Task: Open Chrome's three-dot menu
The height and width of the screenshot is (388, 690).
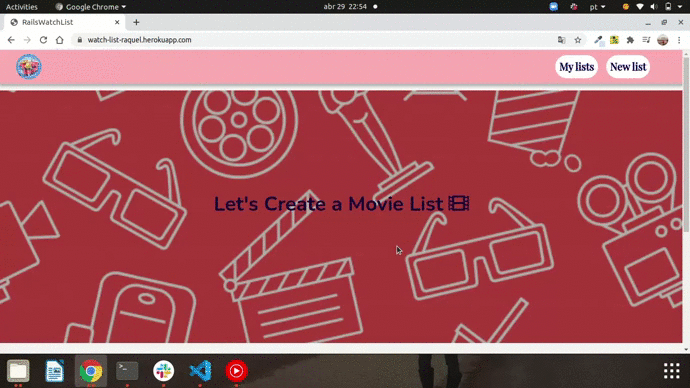Action: 679,40
